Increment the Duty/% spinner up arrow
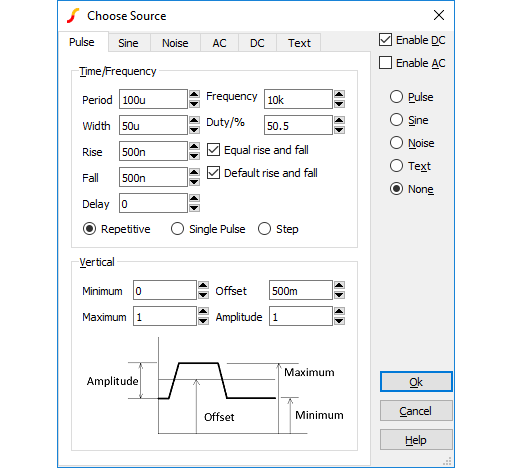The height and width of the screenshot is (468, 512). [x=339, y=120]
